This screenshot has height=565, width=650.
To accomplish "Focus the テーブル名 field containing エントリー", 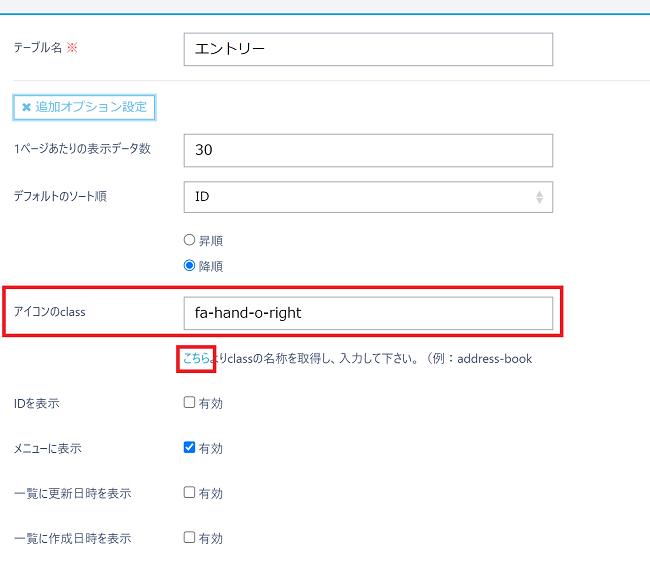I will pyautogui.click(x=368, y=49).
